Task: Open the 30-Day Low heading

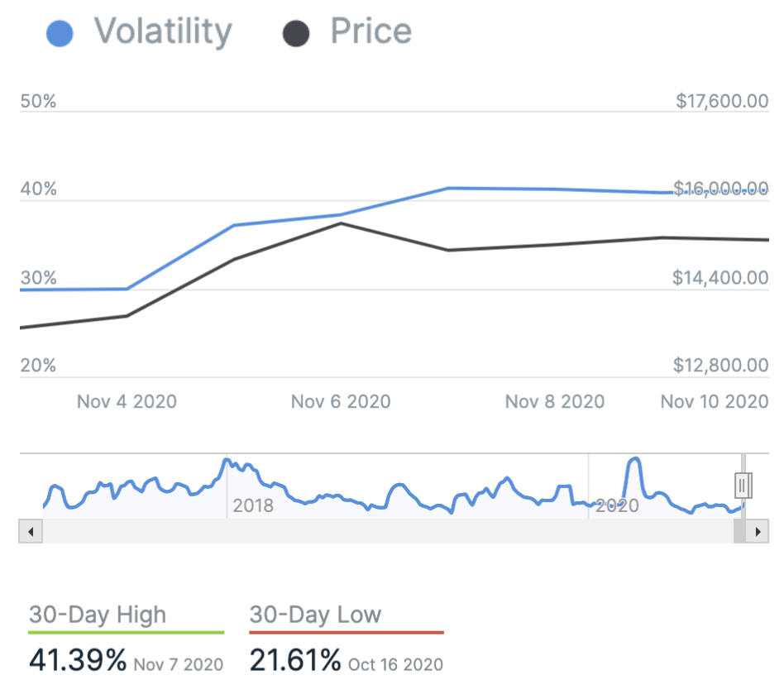Action: [x=315, y=615]
